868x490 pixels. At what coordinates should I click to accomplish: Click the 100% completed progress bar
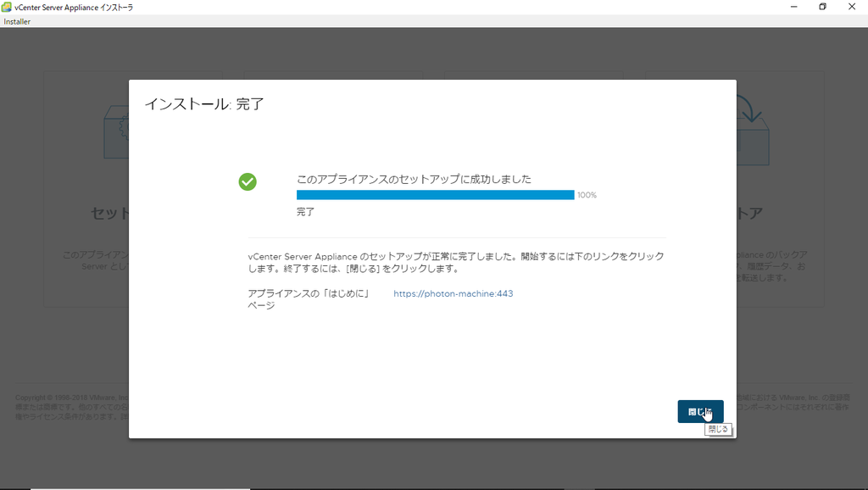tap(434, 194)
